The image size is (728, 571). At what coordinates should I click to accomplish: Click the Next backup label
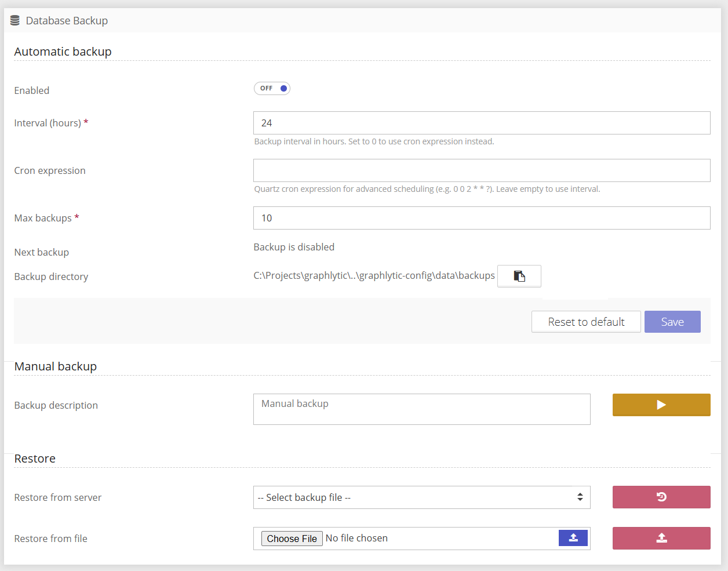coord(42,252)
